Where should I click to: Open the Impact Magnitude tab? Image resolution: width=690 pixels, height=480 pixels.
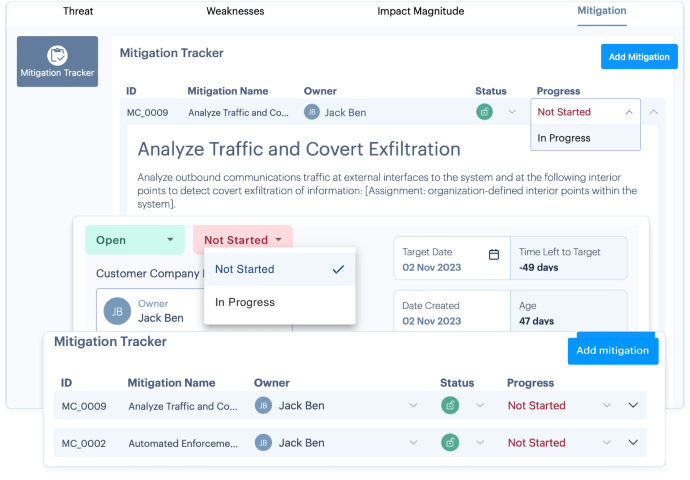(420, 11)
